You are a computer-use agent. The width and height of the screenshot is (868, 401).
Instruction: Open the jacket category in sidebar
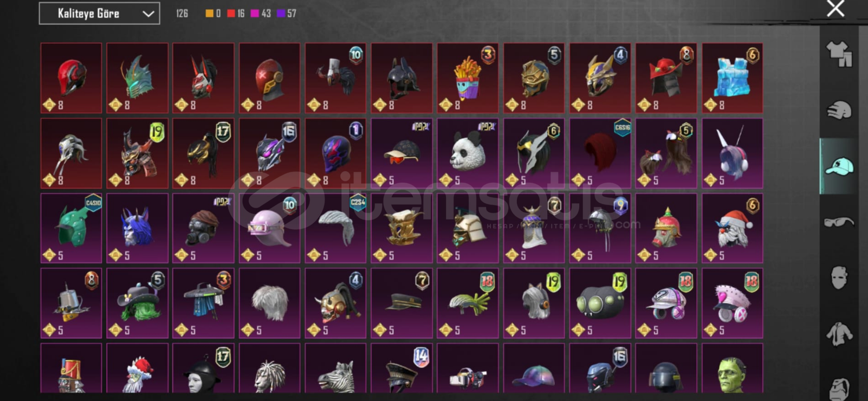click(839, 333)
